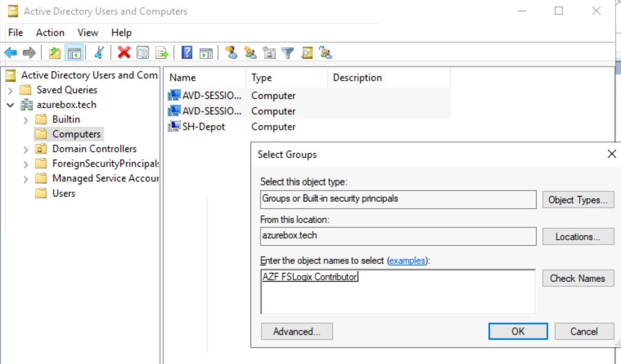Cancel the Select Groups dialog
Image resolution: width=621 pixels, height=364 pixels.
point(584,331)
